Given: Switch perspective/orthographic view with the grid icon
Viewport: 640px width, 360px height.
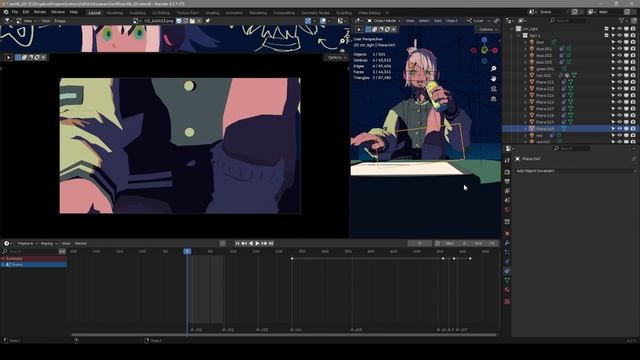Looking at the screenshot, I should click(493, 99).
